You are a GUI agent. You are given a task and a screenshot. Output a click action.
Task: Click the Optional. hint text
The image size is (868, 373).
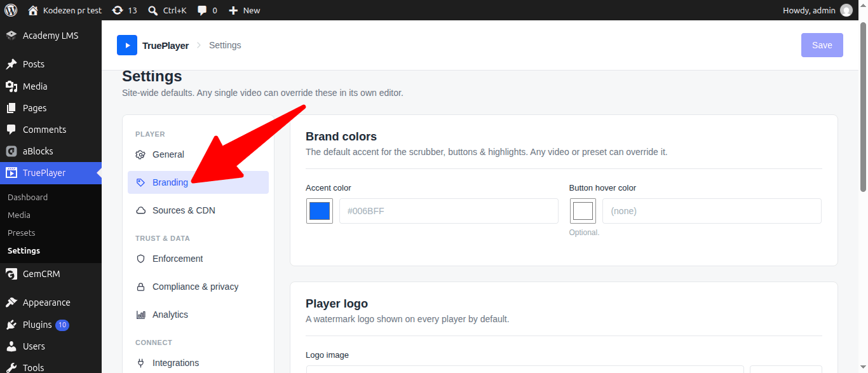(584, 233)
